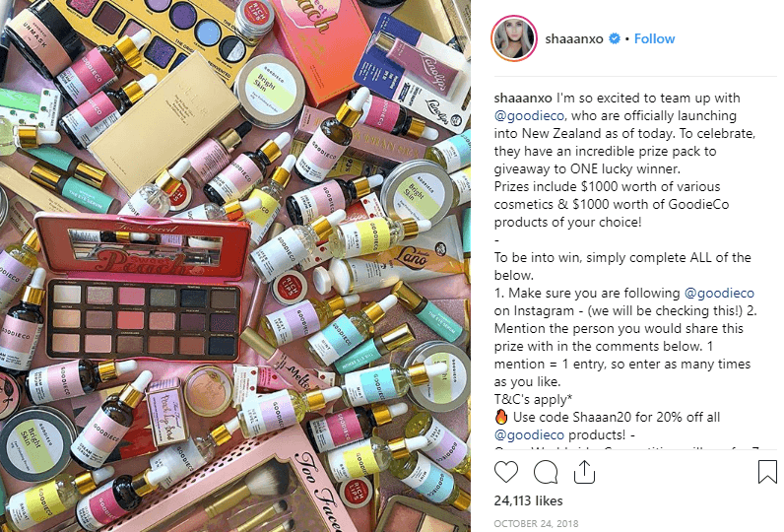Click the caption text mentioning T&C's apply
Screen dimensions: 784x532
click(x=533, y=400)
